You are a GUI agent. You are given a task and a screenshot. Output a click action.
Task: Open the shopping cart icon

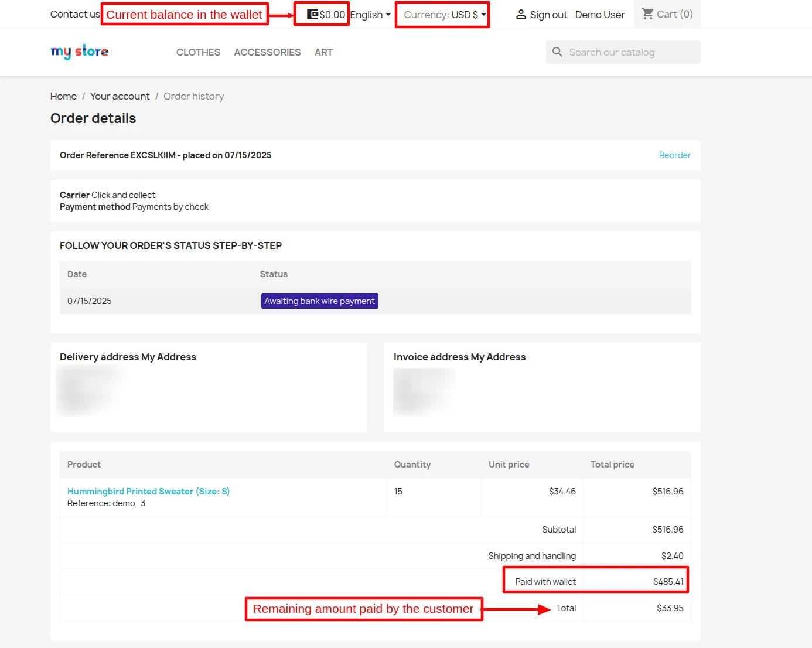[647, 13]
